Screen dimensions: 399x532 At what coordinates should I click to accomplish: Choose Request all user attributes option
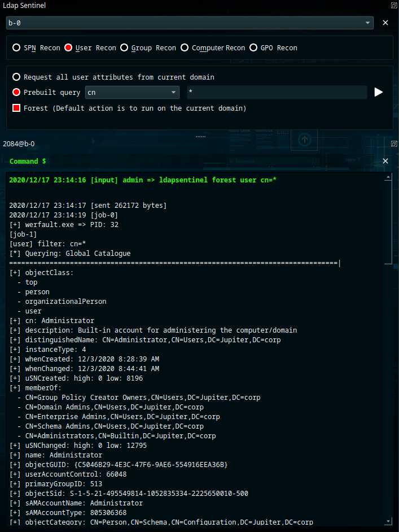(x=16, y=77)
